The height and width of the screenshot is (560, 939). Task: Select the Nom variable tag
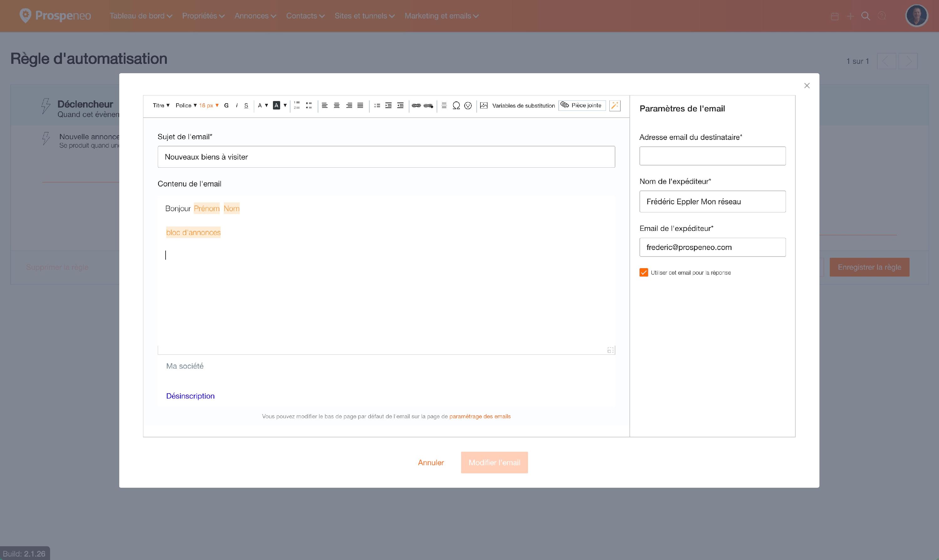231,208
